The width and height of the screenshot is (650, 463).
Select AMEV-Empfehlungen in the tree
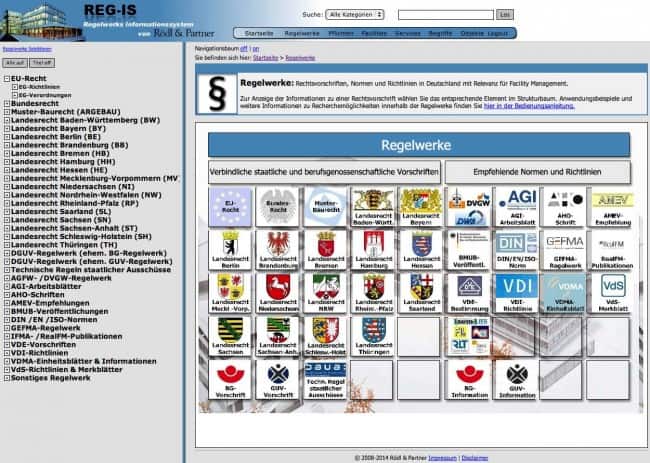click(x=50, y=303)
